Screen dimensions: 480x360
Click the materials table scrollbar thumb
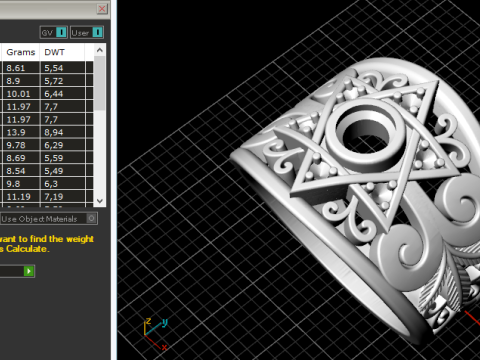point(100,83)
